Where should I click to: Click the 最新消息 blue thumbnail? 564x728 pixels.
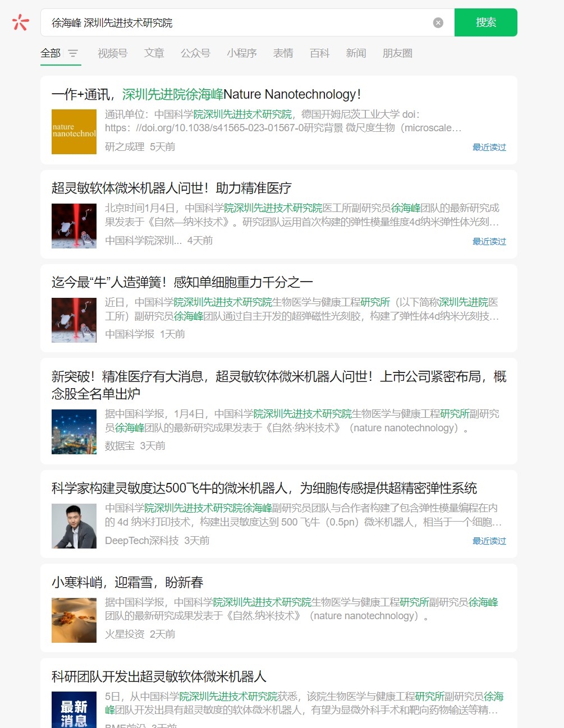[x=74, y=709]
